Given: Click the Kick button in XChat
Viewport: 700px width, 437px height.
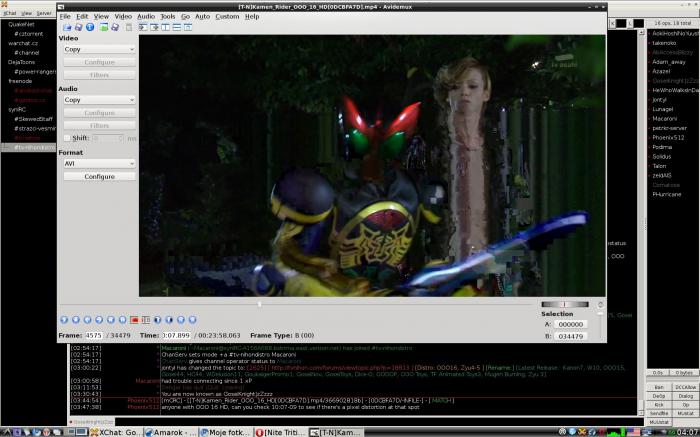Looking at the screenshot, I should (x=658, y=404).
